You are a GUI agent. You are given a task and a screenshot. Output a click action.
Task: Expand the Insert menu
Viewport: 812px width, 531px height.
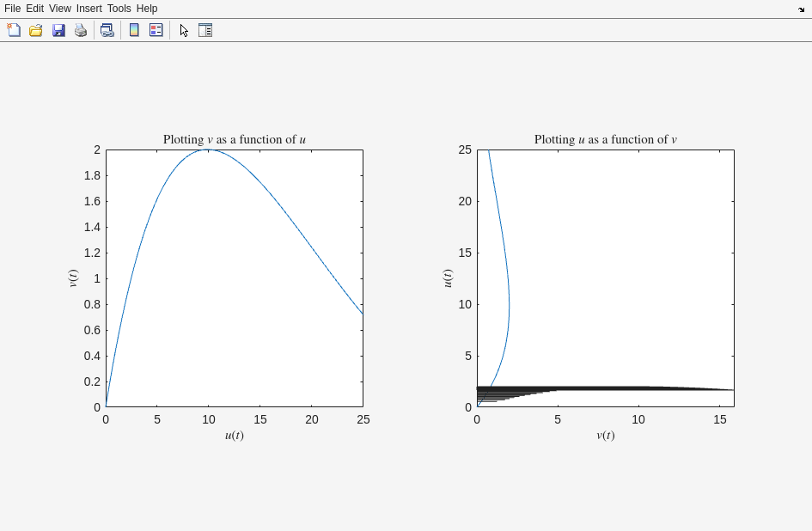click(89, 9)
